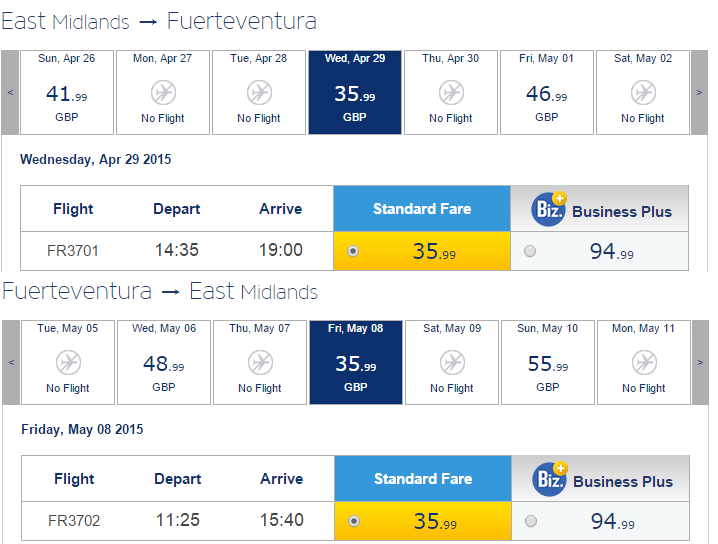Click the no-flight plane icon for Tue, May 05
Screen dimensions: 718x544
coord(68,363)
